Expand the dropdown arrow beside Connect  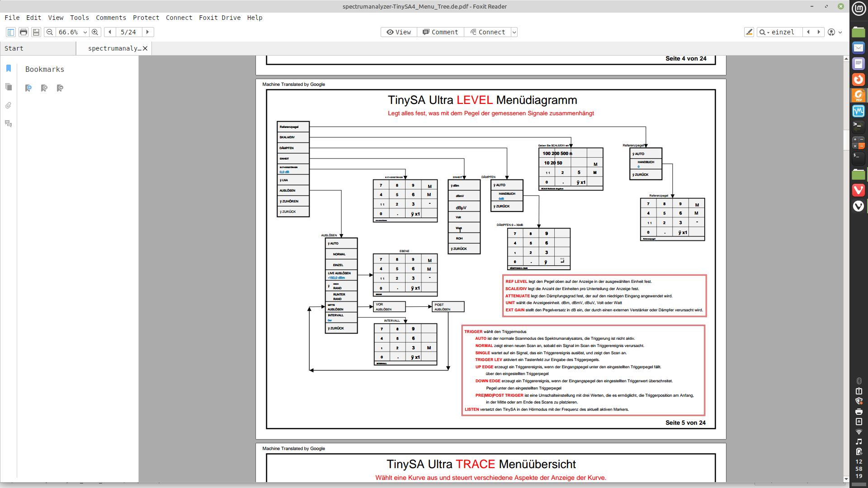pos(514,32)
